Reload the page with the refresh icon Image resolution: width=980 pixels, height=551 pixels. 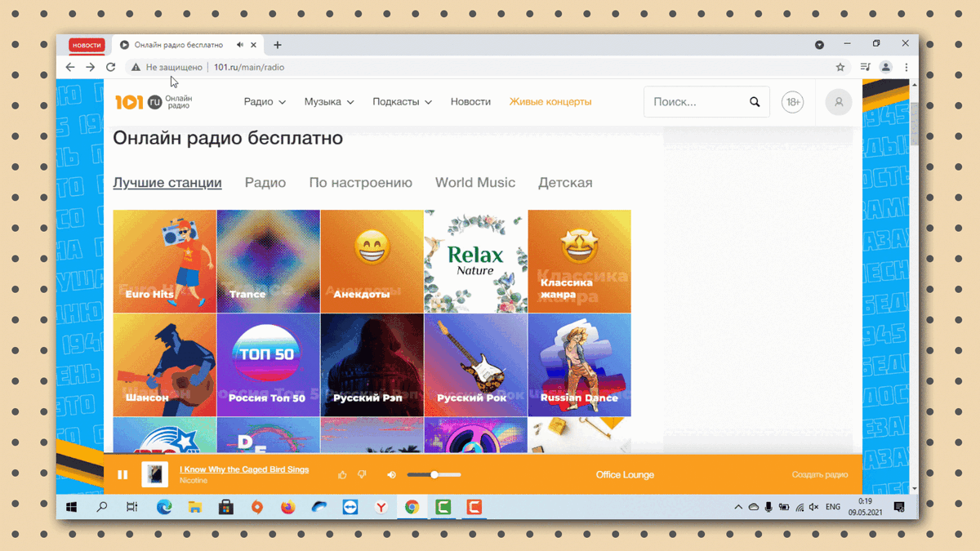(111, 67)
